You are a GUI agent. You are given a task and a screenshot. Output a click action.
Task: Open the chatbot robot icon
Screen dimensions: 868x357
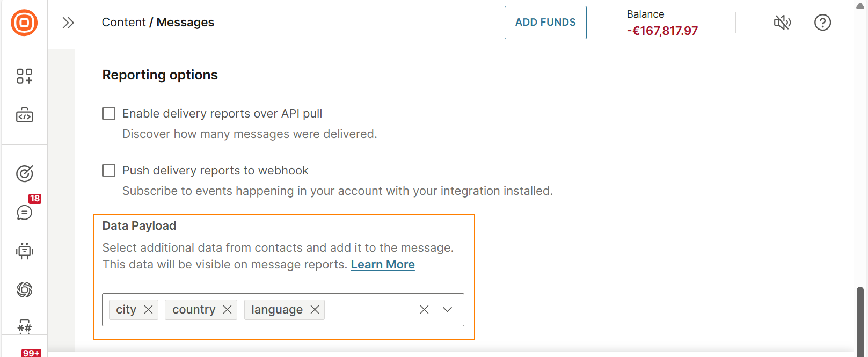point(24,251)
